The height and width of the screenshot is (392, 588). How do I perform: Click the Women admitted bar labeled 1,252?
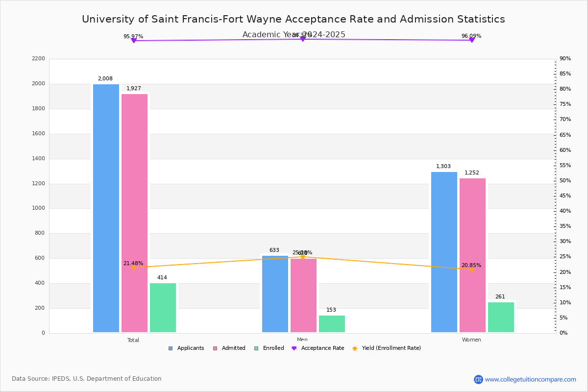point(472,255)
